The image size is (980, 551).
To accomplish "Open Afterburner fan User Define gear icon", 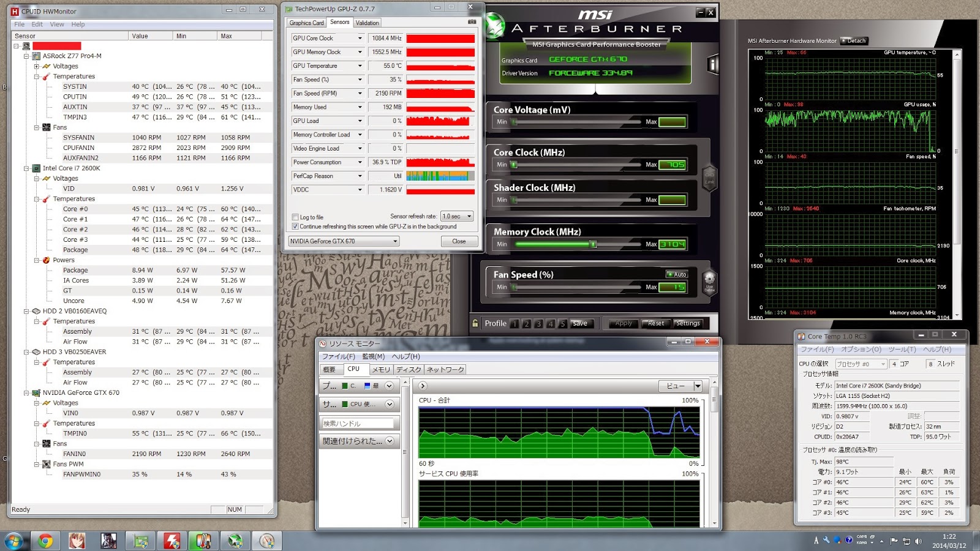I will 709,283.
